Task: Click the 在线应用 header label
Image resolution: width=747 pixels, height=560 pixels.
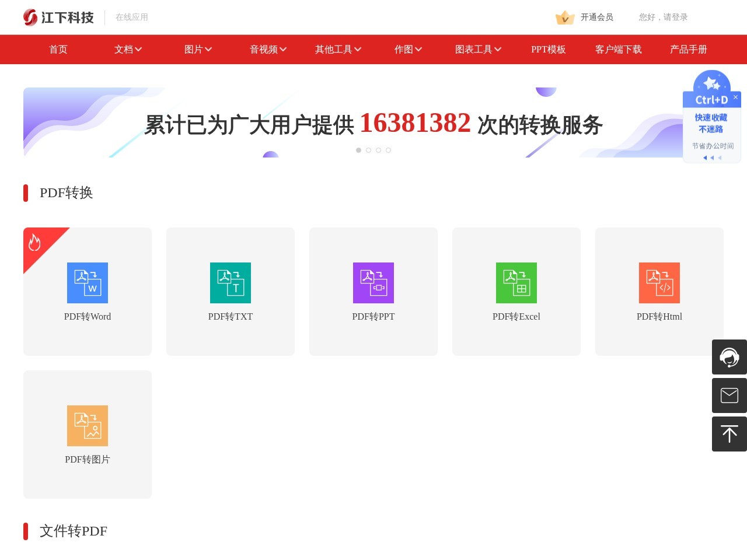Action: [132, 17]
